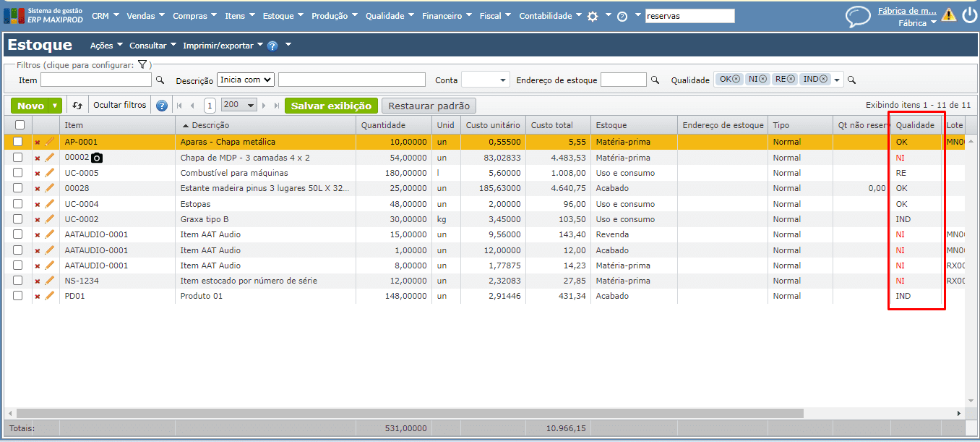The image size is (980, 442).
Task: Open the 'Inicia com' description filter dropdown
Action: (x=246, y=80)
